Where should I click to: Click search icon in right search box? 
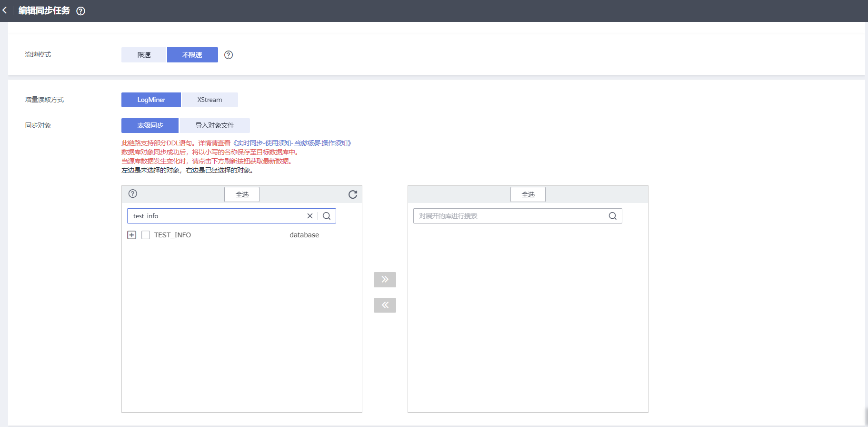pyautogui.click(x=612, y=216)
